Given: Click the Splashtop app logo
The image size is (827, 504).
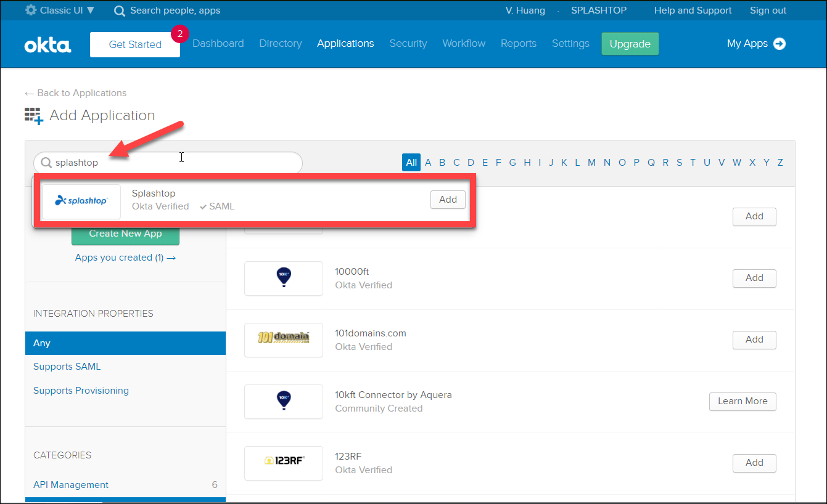Looking at the screenshot, I should (81, 201).
